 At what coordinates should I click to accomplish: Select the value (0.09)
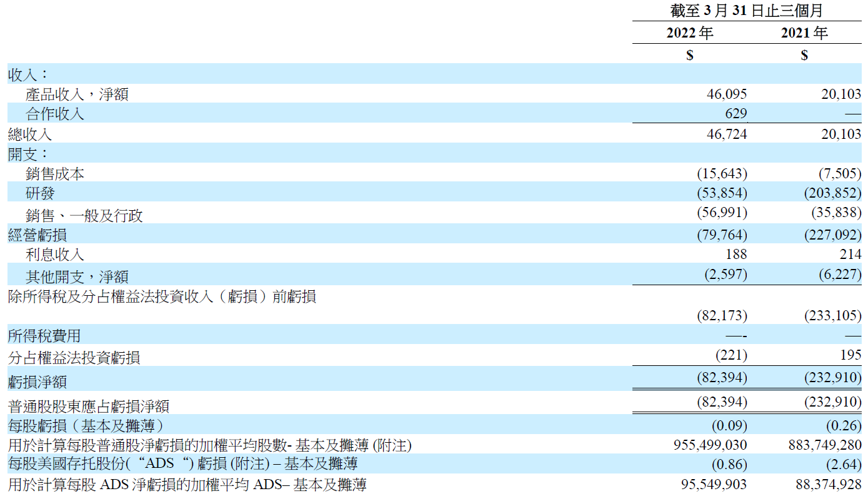[x=729, y=426]
